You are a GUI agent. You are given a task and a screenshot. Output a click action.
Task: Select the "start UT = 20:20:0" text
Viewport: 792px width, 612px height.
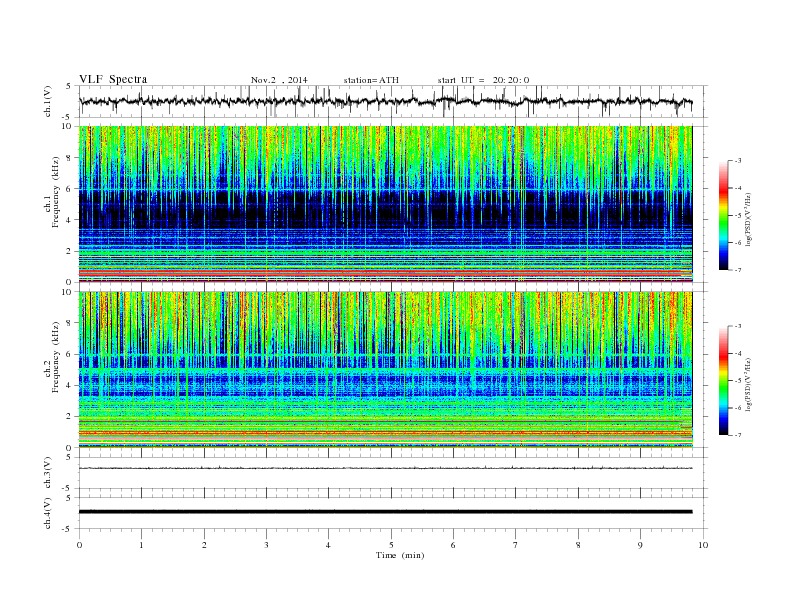point(483,80)
